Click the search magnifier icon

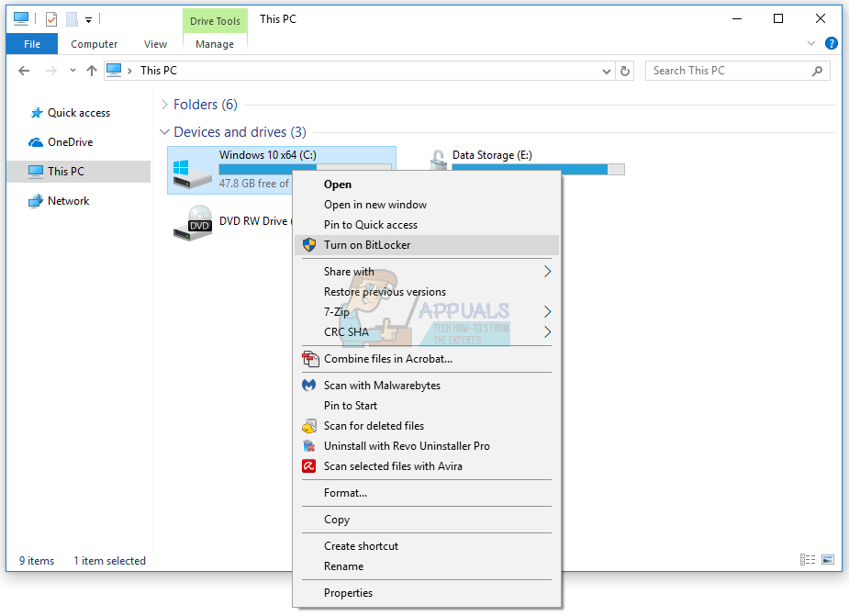pyautogui.click(x=818, y=71)
